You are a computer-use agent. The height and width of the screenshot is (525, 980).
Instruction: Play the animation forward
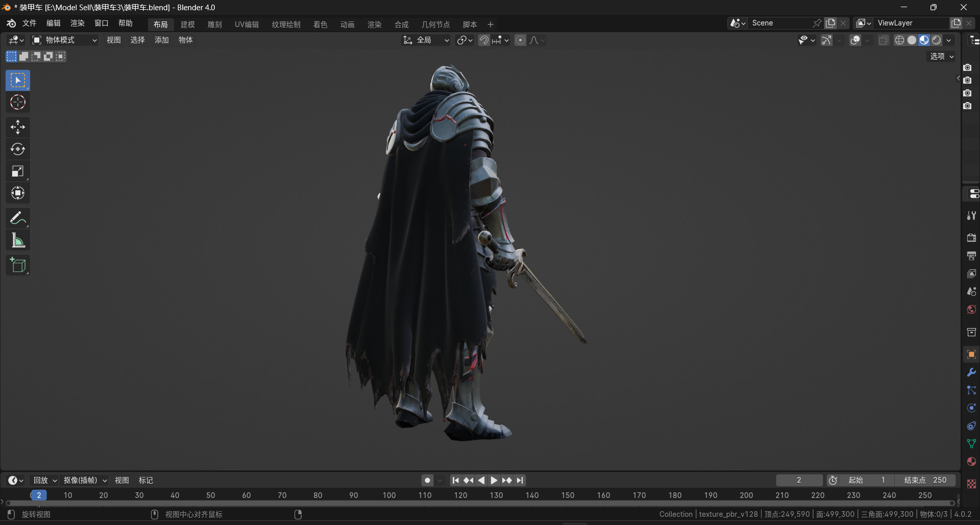494,480
